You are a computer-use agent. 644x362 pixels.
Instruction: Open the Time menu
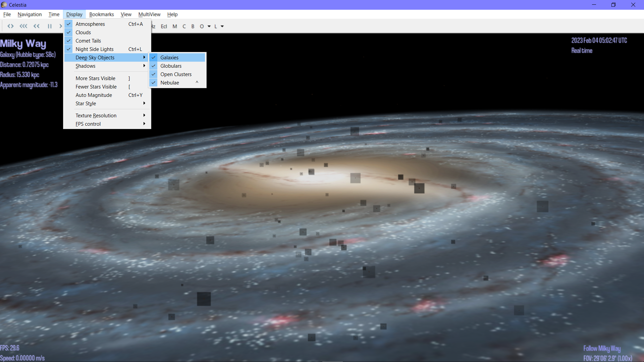(54, 14)
